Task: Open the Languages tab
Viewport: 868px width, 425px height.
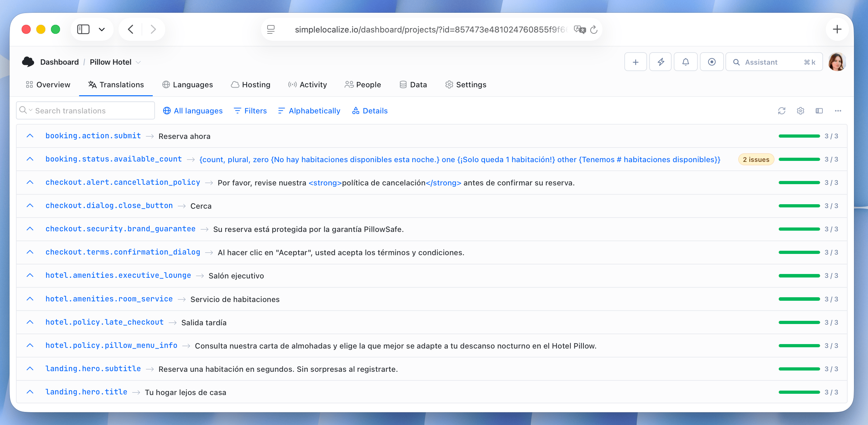Action: tap(188, 84)
